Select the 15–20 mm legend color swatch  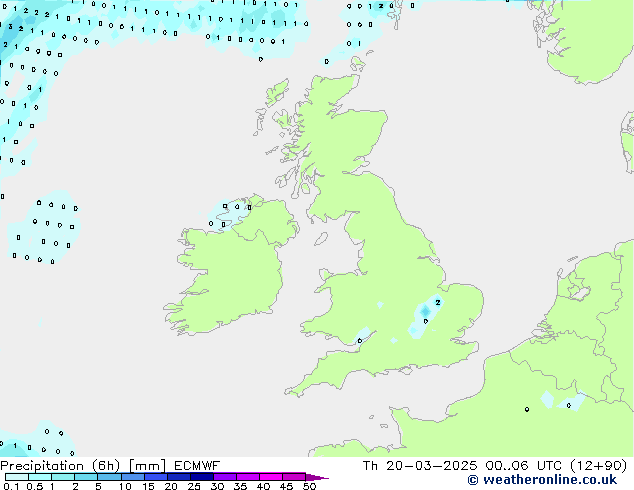[x=156, y=477]
